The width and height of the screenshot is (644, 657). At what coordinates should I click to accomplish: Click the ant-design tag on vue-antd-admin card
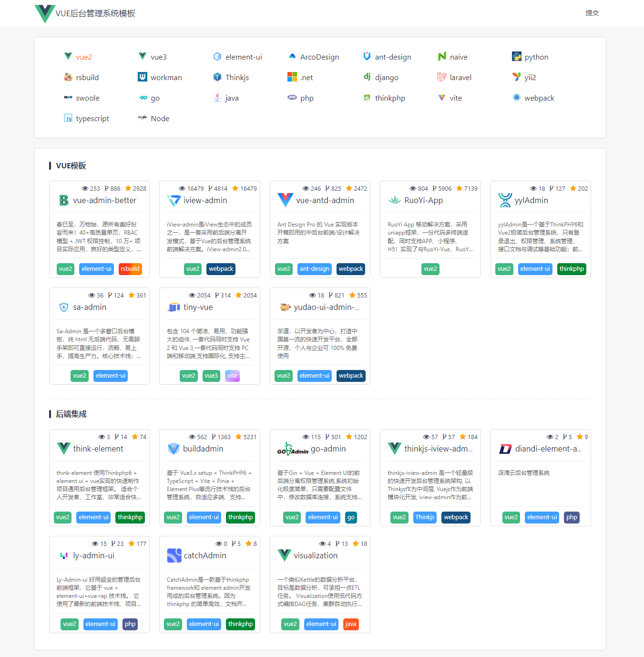[315, 269]
